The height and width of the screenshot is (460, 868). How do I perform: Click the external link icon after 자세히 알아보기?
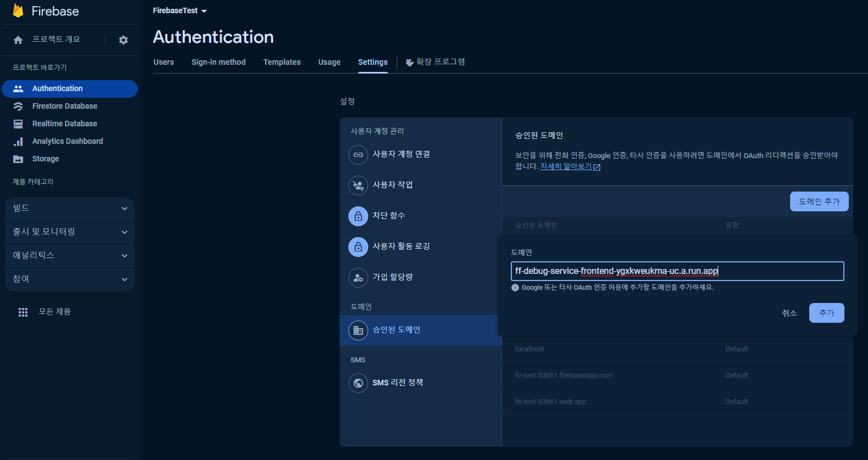tap(597, 167)
